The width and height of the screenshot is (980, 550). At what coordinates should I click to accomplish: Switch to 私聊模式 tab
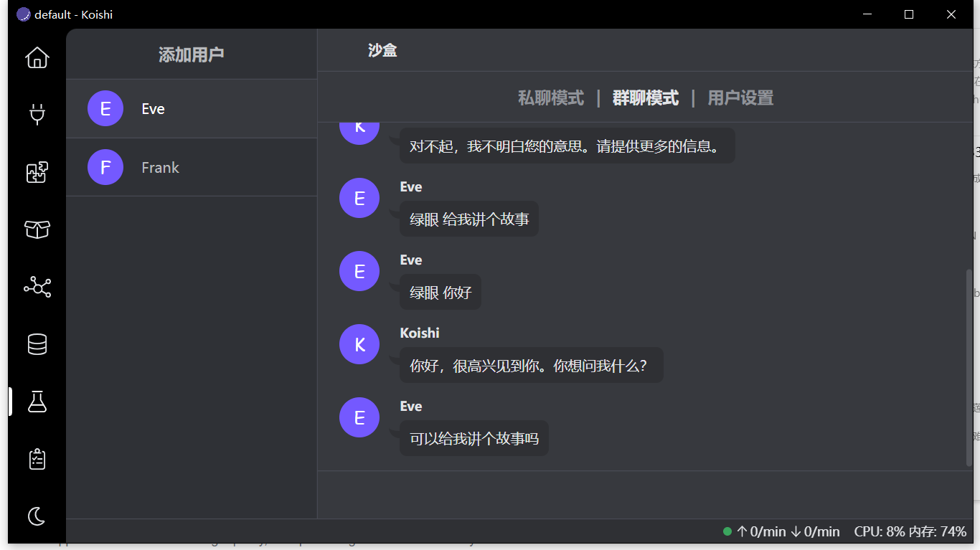pos(551,98)
